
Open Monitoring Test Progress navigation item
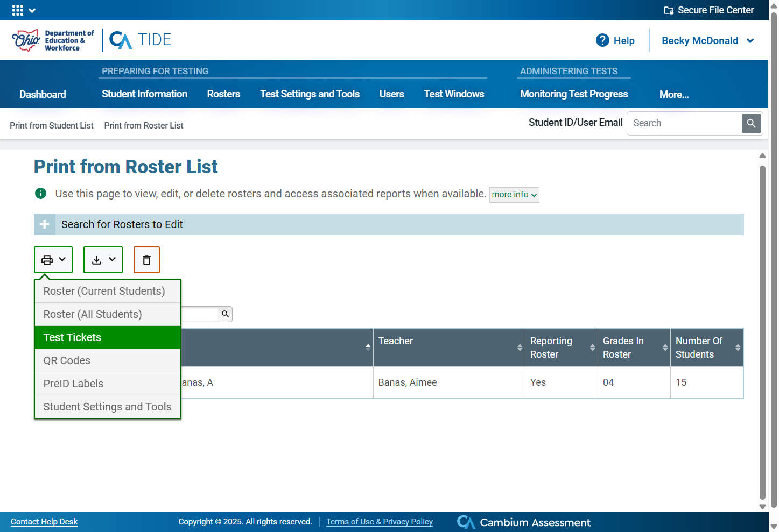pos(574,94)
